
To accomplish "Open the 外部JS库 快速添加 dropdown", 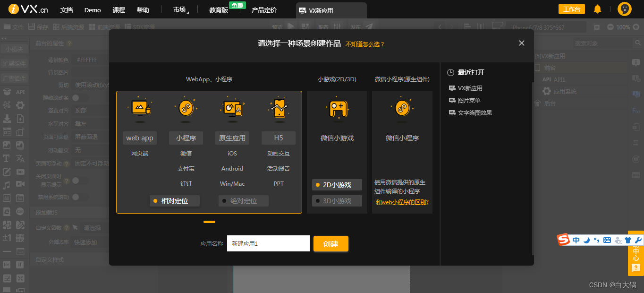I will point(91,242).
